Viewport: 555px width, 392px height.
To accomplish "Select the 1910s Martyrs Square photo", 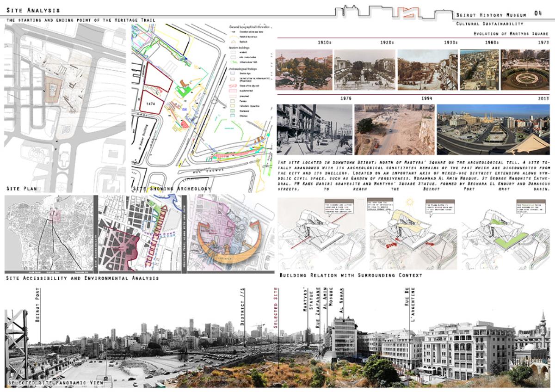I will click(x=303, y=69).
